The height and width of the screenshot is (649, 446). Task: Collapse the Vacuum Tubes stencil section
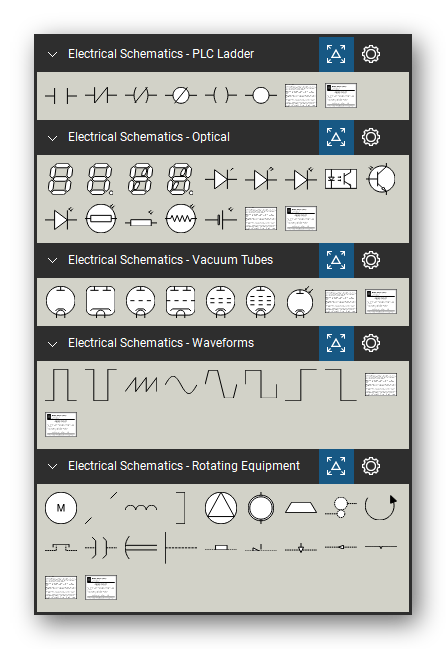coord(53,260)
